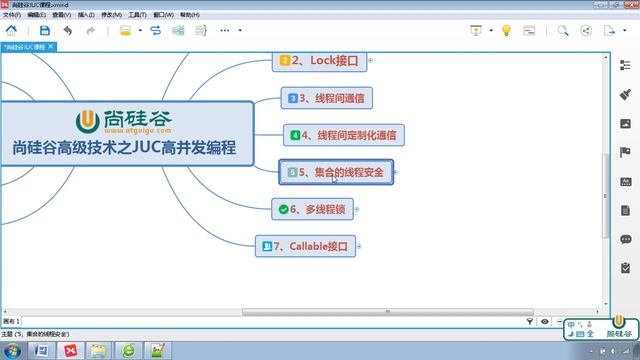Select the topic 5、集合的线程安全
The image size is (640, 360).
pos(336,172)
